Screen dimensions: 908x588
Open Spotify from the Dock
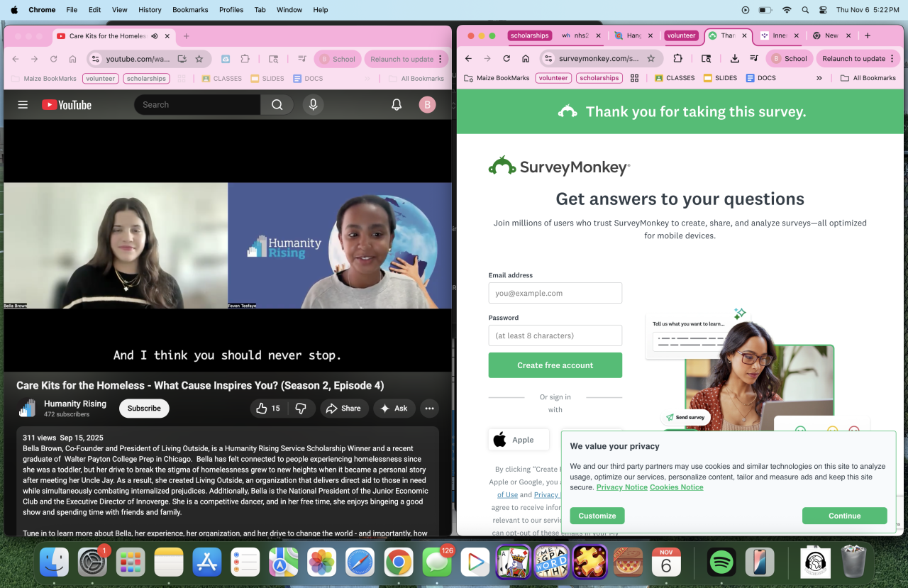721,562
